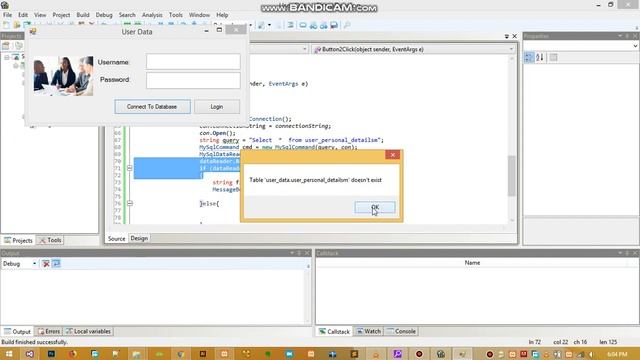Viewport: 640px width, 360px height.
Task: Switch to the Local variables tab
Action: (88, 331)
